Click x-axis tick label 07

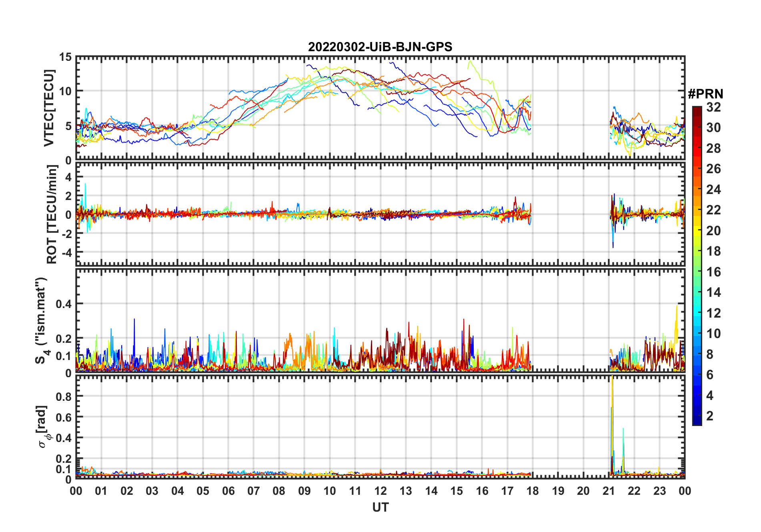[x=254, y=491]
